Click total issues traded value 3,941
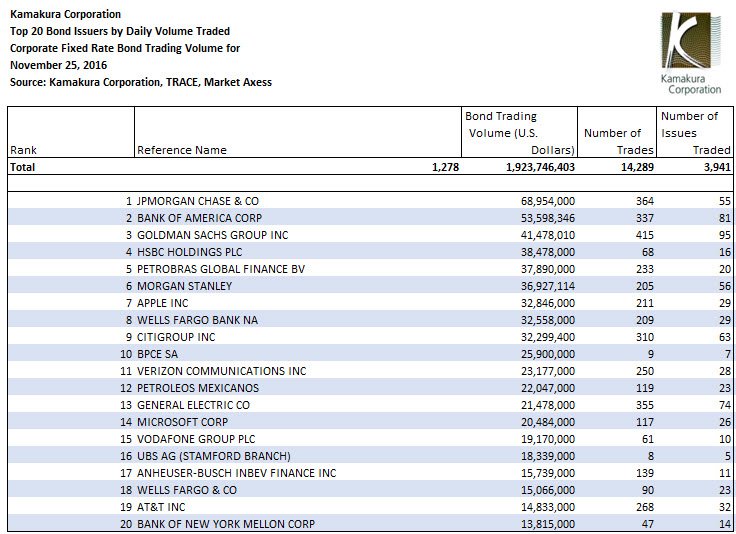Viewport: 736px width, 534px height. [x=717, y=167]
